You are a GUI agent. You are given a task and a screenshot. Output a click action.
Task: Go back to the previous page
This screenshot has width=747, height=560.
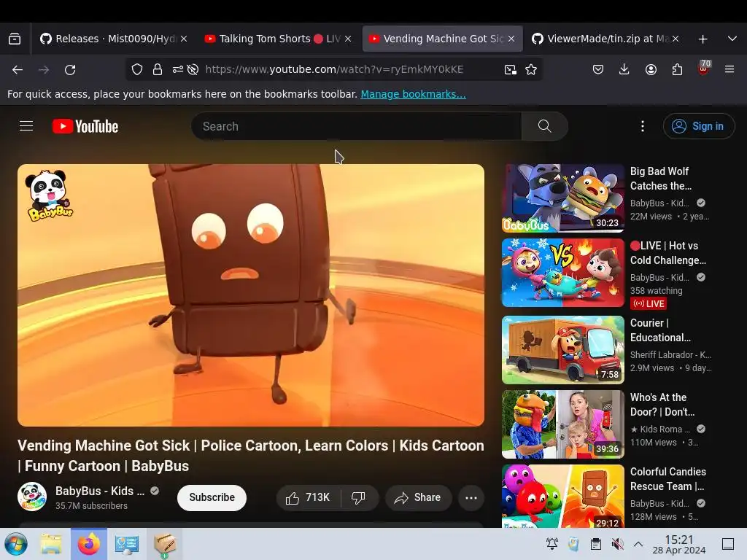point(18,69)
